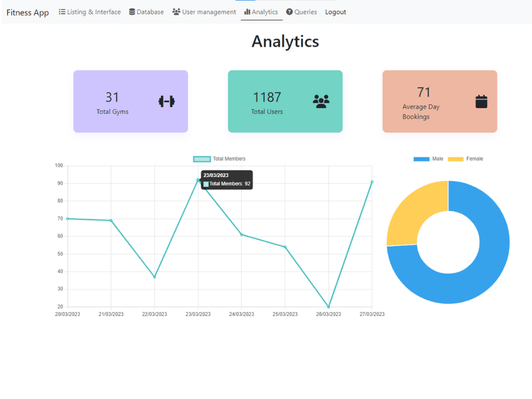Click the question mark icon beside Queries

[289, 12]
